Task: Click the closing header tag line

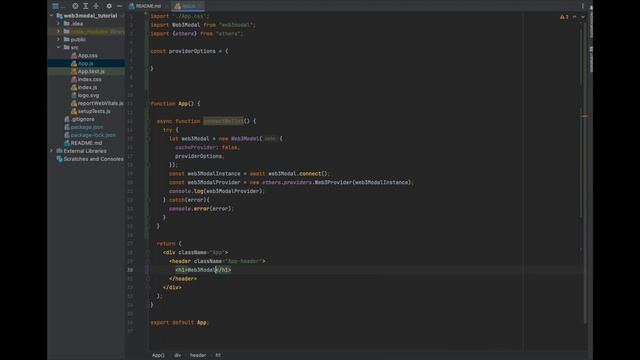Action: 183,279
